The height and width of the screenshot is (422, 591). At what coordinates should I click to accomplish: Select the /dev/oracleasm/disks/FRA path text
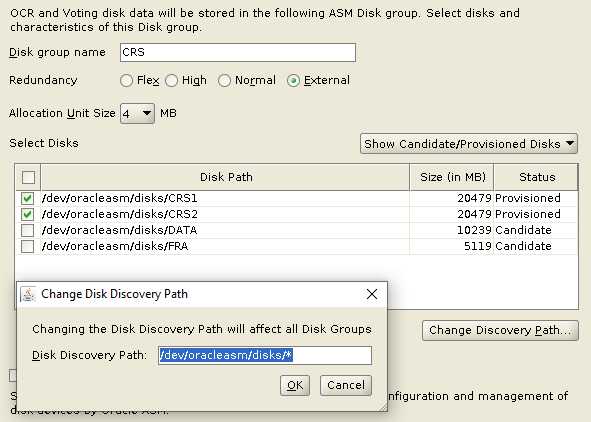click(115, 246)
